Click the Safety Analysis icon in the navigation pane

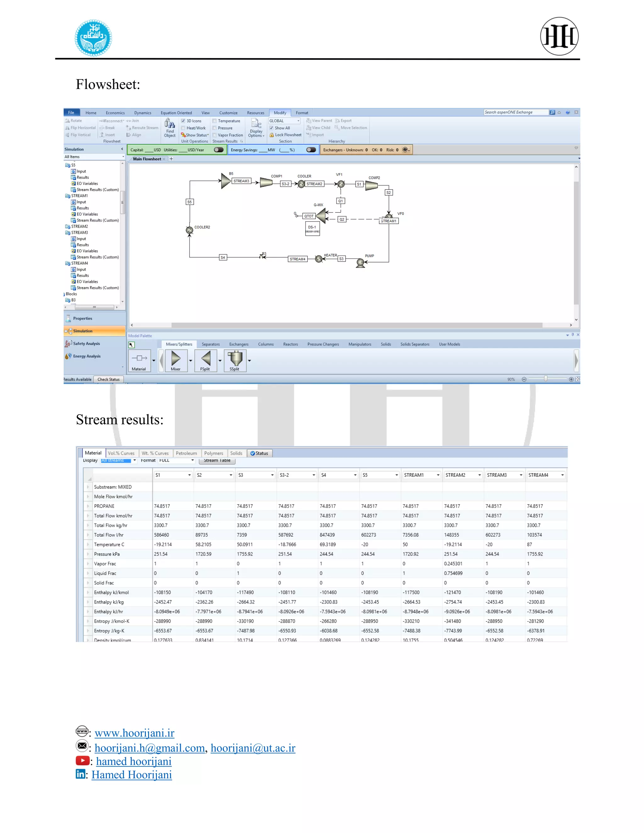click(x=68, y=344)
